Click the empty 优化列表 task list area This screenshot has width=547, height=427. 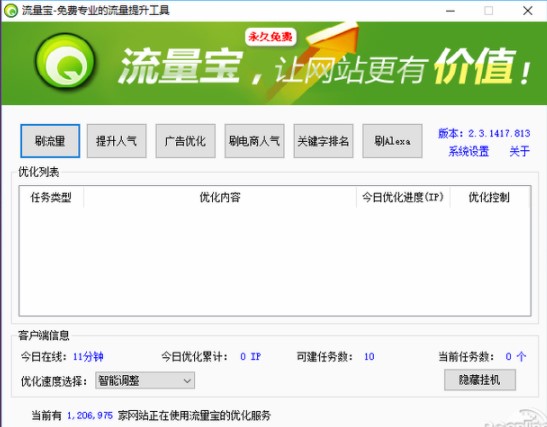tap(275, 262)
